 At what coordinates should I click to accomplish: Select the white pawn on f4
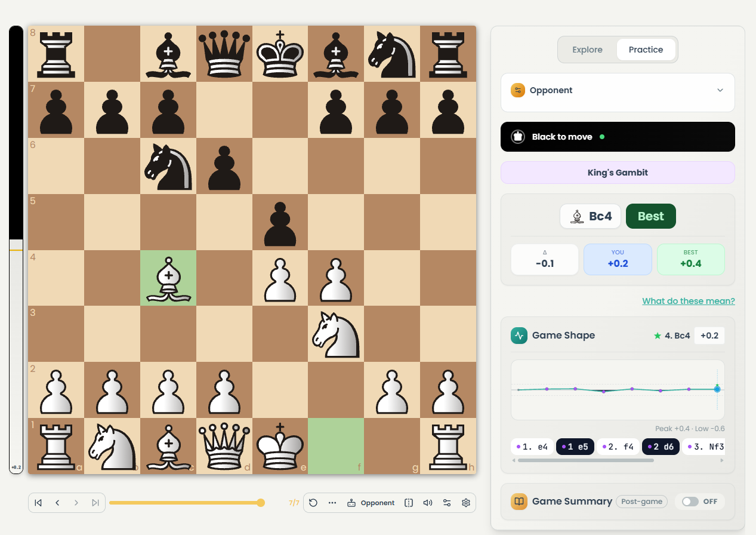pos(337,278)
